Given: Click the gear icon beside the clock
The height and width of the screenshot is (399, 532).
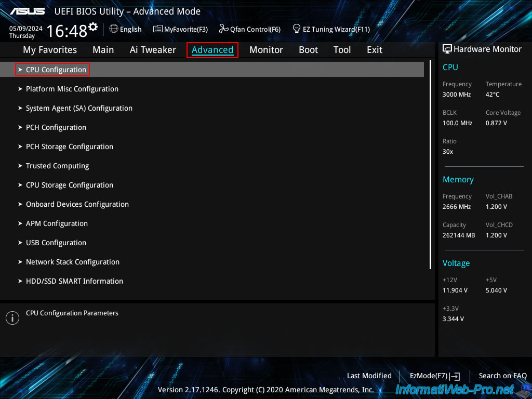Looking at the screenshot, I should (x=93, y=26).
